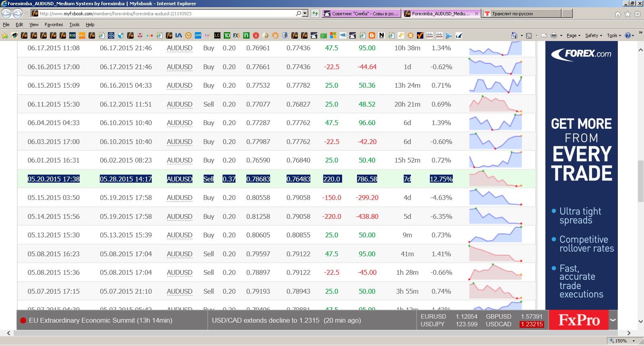
Task: Click the browser Forward arrow button
Action: [17, 13]
